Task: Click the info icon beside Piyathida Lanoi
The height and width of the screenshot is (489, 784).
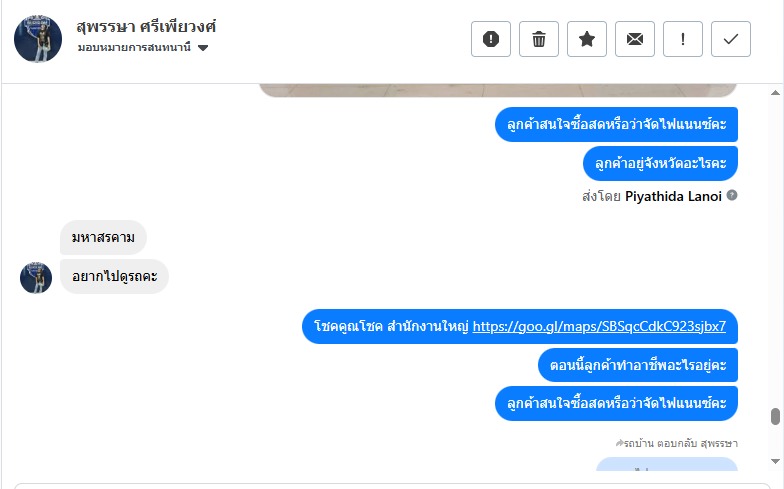Action: [732, 196]
